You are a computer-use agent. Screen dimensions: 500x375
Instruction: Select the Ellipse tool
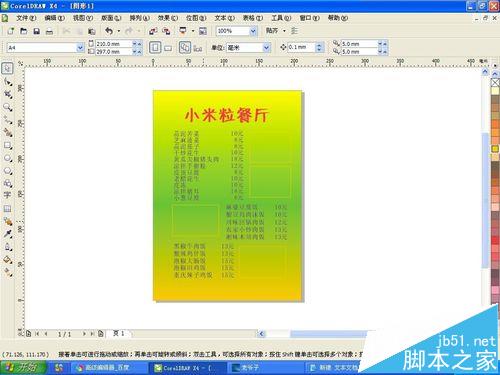click(8, 158)
